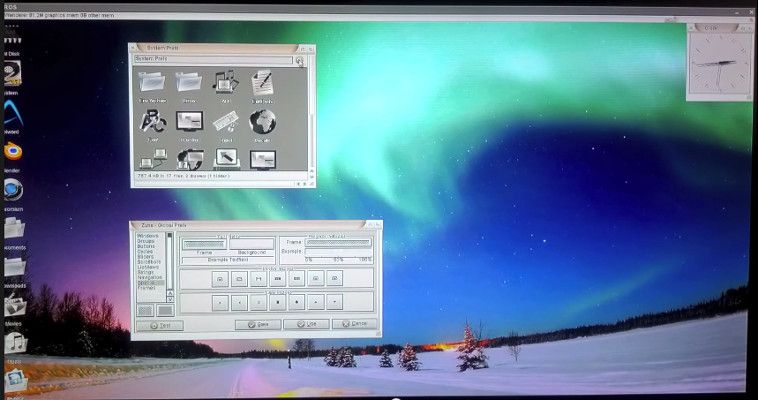Open the monitor prefs icon in second row
Viewport: 758px width, 400px height.
click(x=189, y=122)
